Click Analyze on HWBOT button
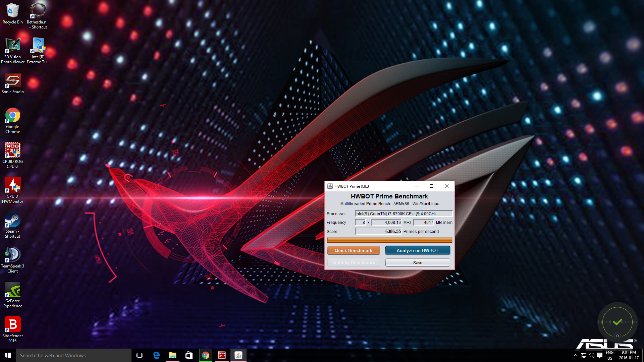The image size is (644, 362). 418,250
